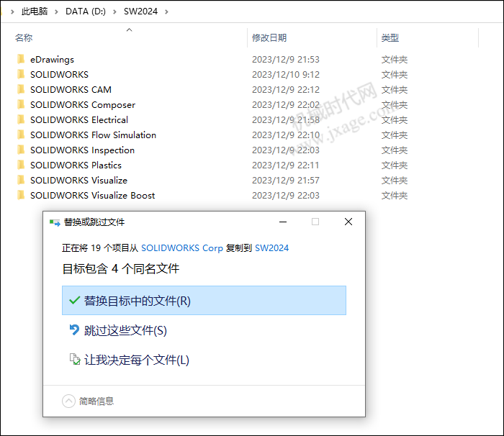The width and height of the screenshot is (504, 436).
Task: Click the copy dialog title bar icon
Action: (55, 222)
